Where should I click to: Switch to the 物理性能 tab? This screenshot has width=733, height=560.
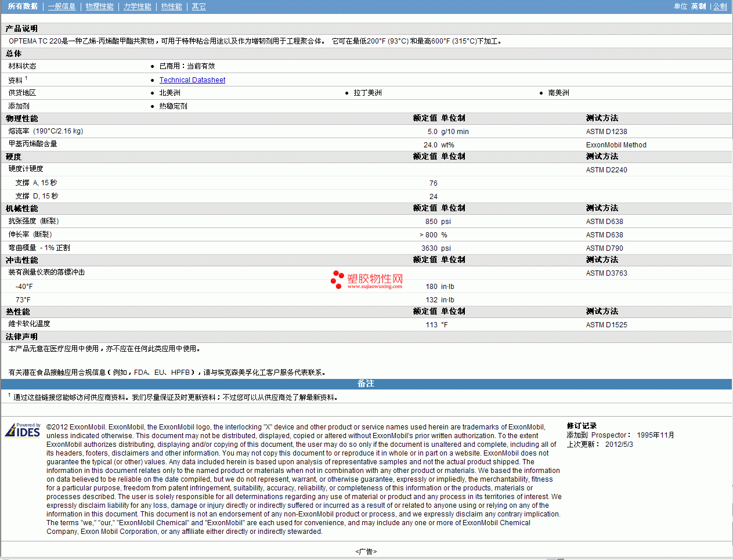(99, 6)
